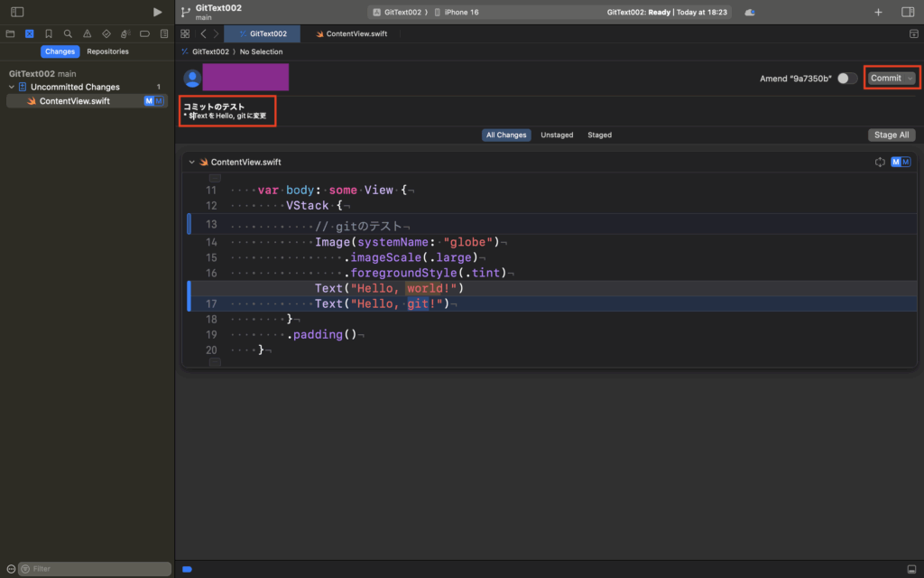Click the ContentView.swift diff header title
924x578 pixels.
[245, 163]
